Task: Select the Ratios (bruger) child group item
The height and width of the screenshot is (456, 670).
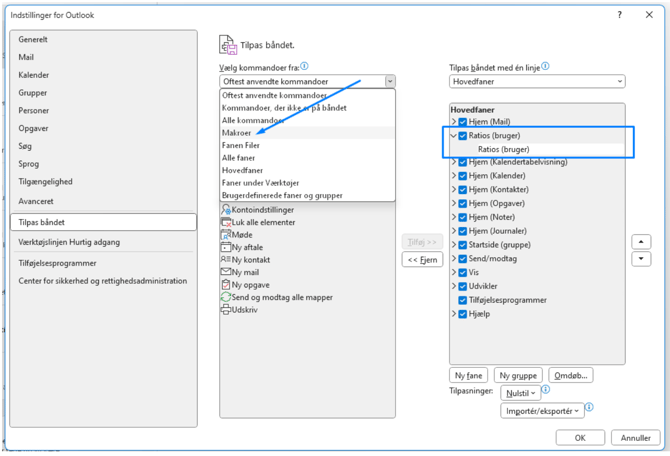Action: 504,149
